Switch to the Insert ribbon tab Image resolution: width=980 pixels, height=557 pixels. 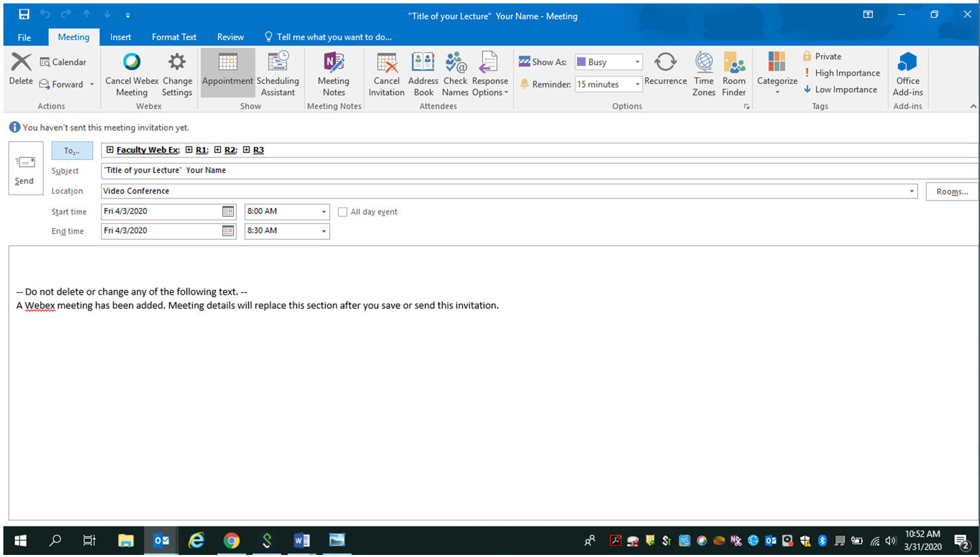pyautogui.click(x=121, y=37)
